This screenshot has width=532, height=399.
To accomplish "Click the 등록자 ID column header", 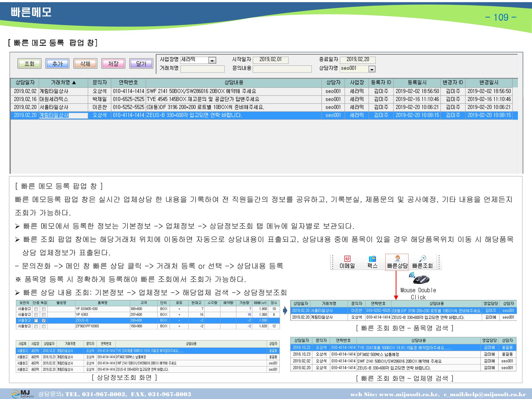I will [x=381, y=83].
